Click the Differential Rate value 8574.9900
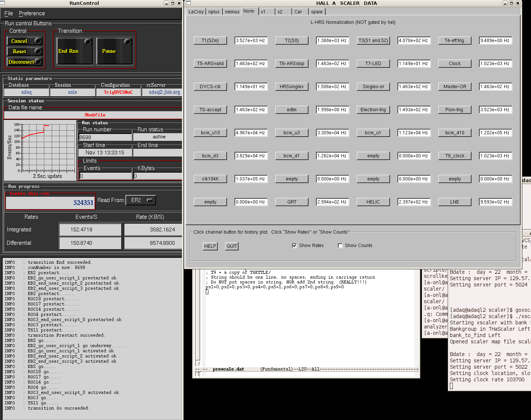Viewport: 531px width, 420px height. (x=153, y=243)
